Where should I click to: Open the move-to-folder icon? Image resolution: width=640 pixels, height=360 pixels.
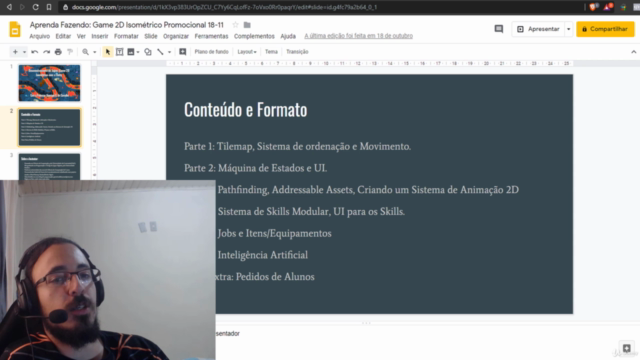[x=247, y=25]
